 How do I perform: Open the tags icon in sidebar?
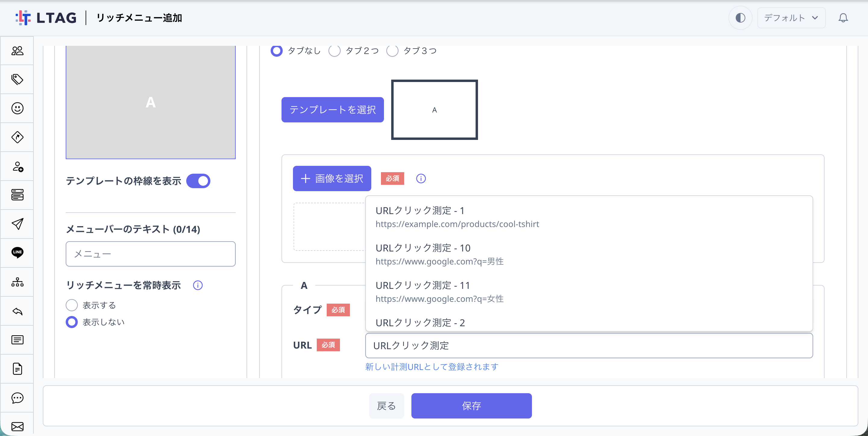click(x=17, y=80)
